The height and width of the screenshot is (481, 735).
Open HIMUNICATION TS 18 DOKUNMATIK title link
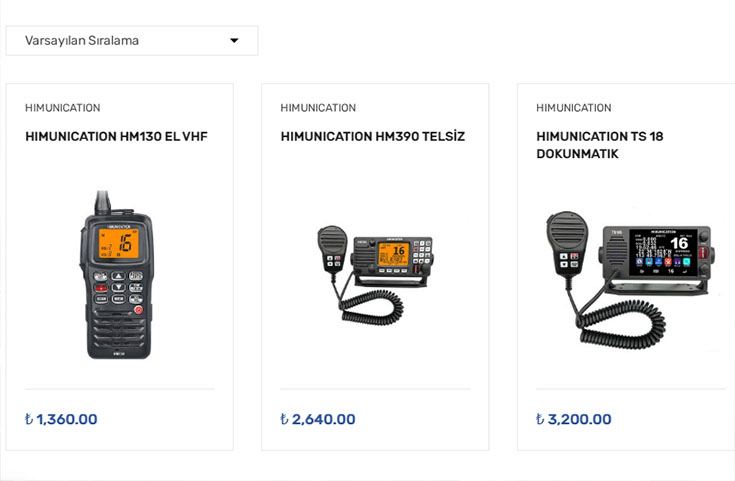600,145
